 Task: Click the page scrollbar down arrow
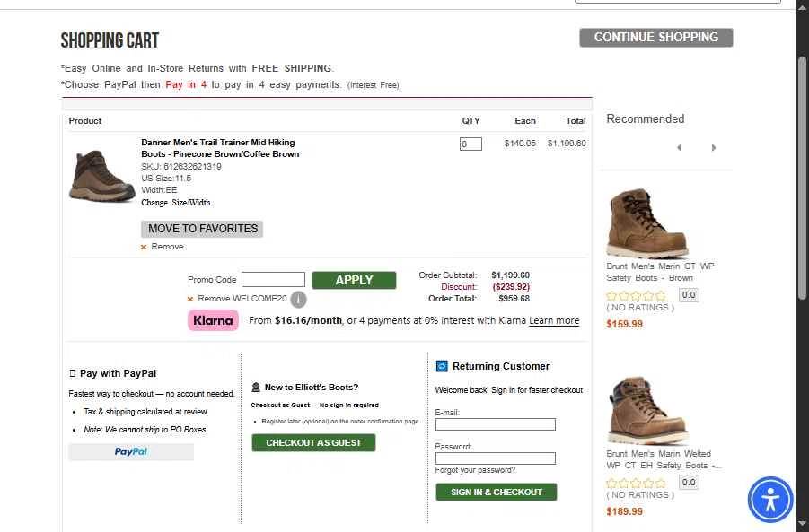coord(802,524)
